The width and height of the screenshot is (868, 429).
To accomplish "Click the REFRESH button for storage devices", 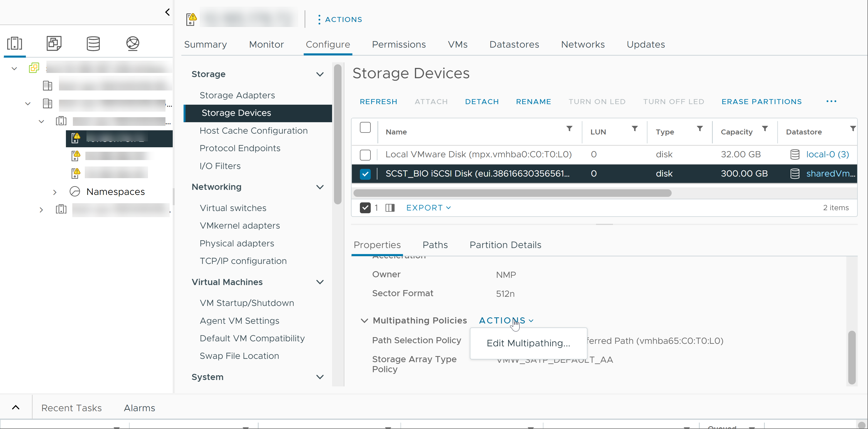I will click(x=379, y=101).
